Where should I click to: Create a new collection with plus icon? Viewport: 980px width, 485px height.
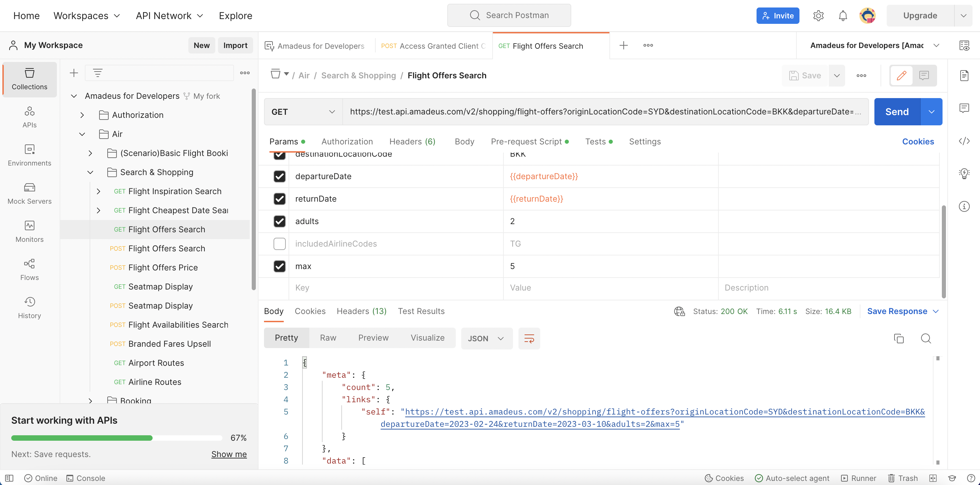(74, 73)
